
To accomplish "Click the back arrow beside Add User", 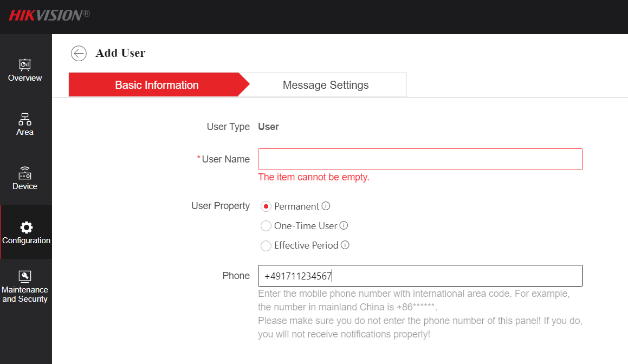I will tap(79, 53).
